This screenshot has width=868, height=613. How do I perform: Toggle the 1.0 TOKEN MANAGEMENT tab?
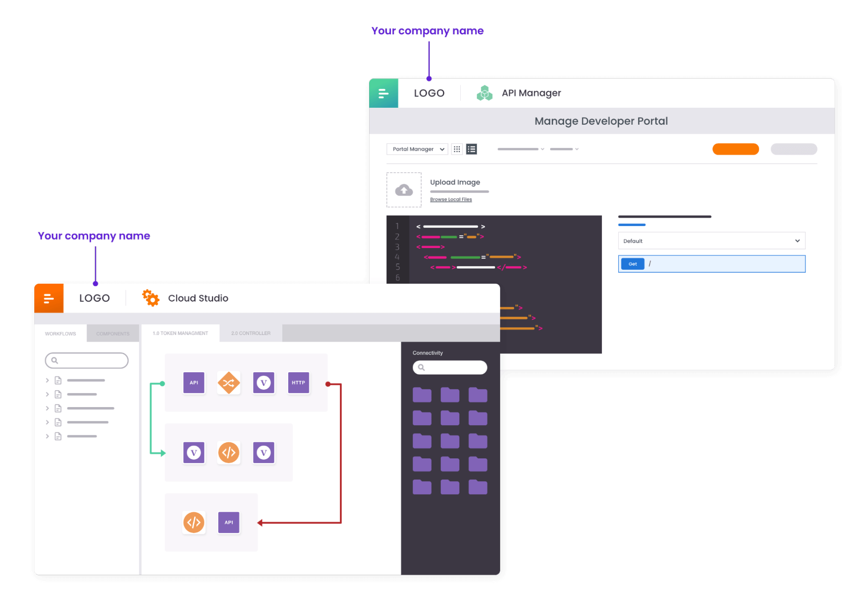coord(180,333)
